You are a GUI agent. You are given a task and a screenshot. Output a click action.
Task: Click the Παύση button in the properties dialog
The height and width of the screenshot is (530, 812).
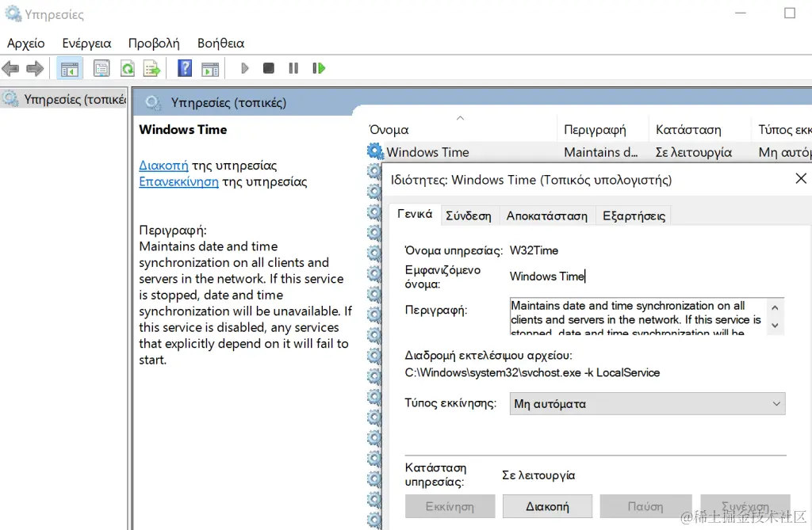(x=645, y=506)
